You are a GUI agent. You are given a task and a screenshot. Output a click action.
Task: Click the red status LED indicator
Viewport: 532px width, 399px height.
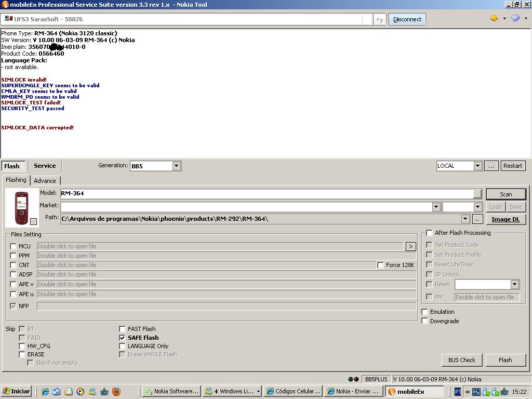356,379
